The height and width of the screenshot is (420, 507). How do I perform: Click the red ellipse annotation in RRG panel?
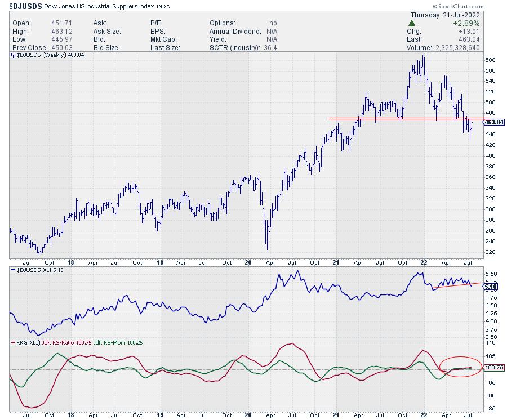460,366
